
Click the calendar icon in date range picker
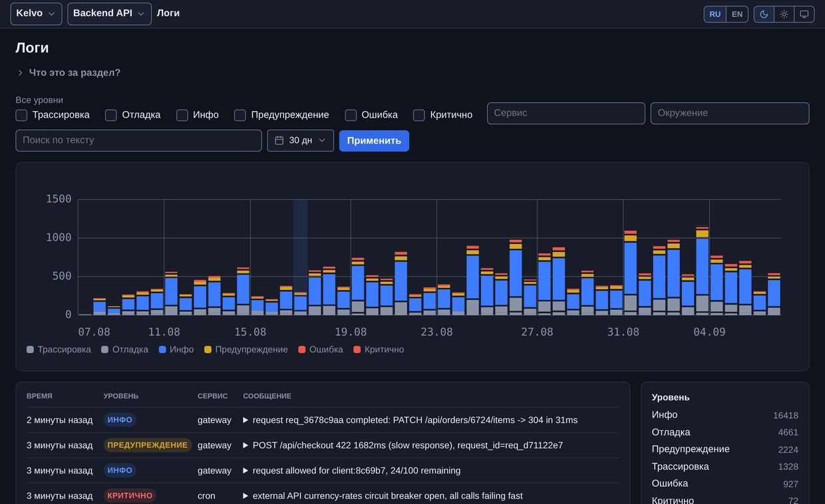(279, 140)
